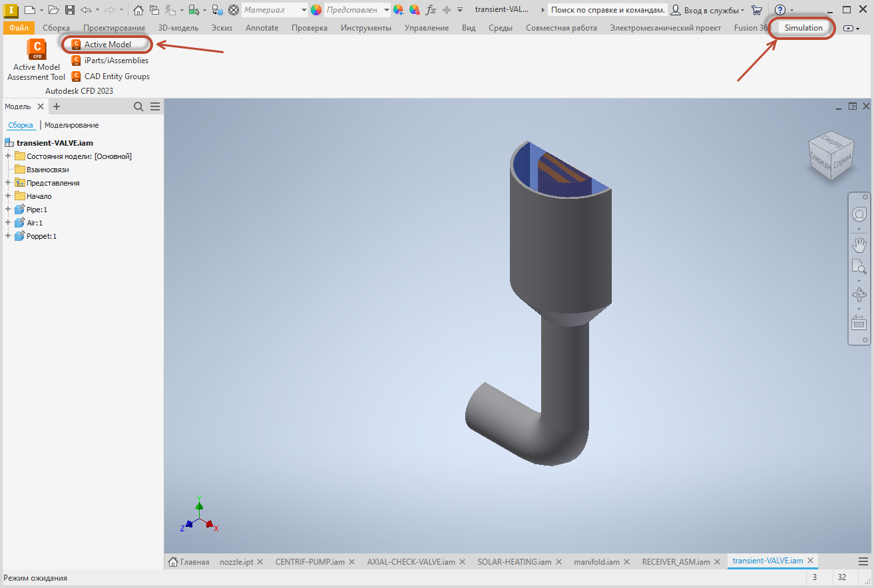The image size is (874, 588).
Task: Select the Моделирование browser view link
Action: click(72, 125)
